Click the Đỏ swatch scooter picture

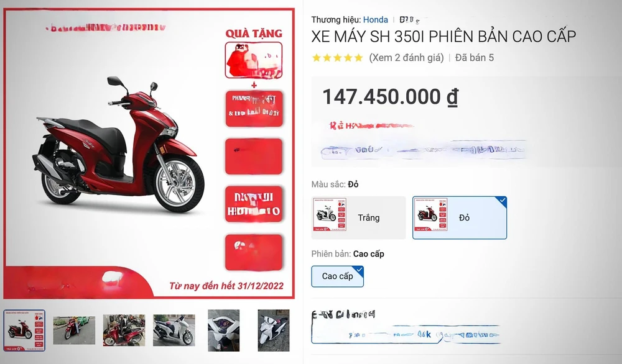pos(431,214)
